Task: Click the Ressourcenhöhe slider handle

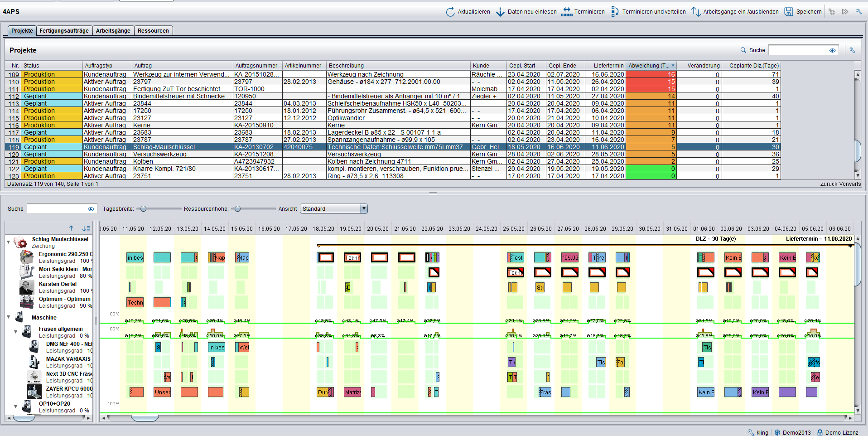Action: click(x=237, y=209)
